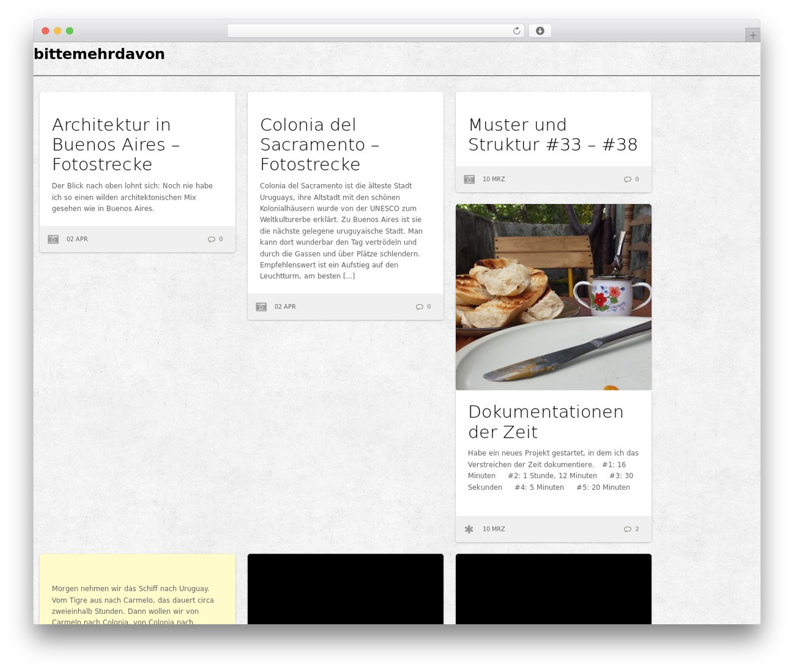
Task: Click excerpt starting 'Habe ein neues Projekt gestartet'
Action: 553,471
